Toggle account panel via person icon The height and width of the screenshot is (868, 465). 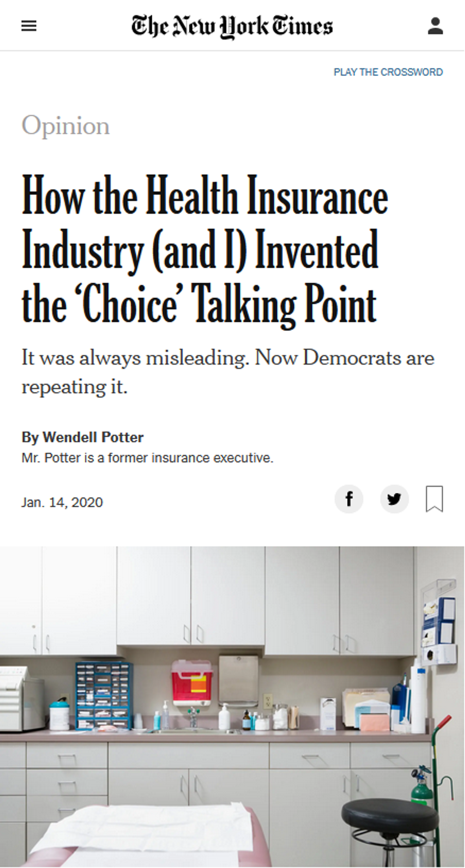(436, 26)
